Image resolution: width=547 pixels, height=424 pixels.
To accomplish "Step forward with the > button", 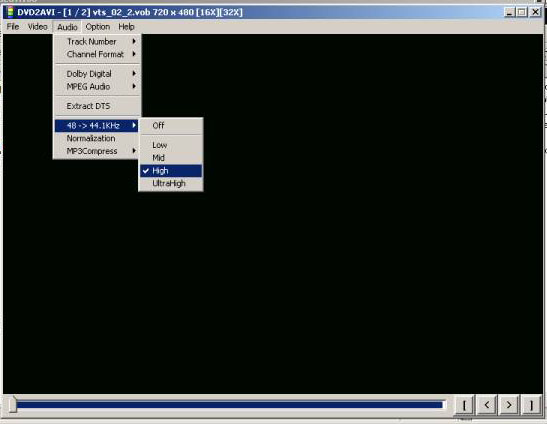I will [509, 405].
